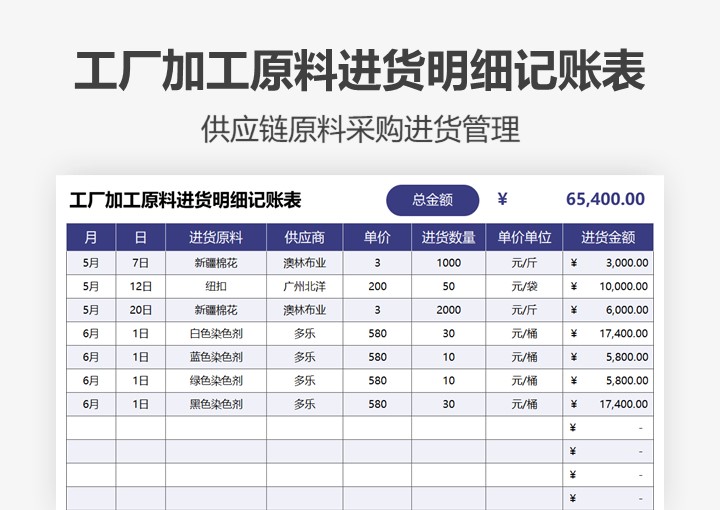Click the 进货原料 column header
Viewport: 720px width, 510px height.
coord(216,237)
